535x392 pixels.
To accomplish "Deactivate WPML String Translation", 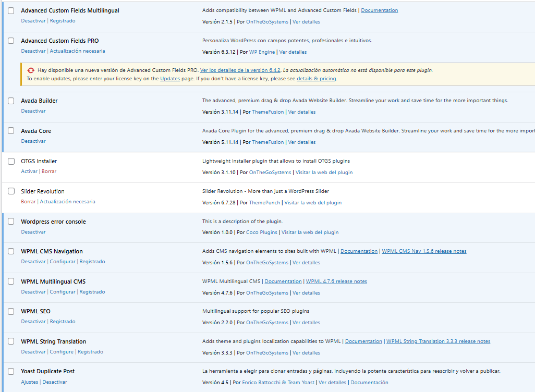I will point(33,352).
